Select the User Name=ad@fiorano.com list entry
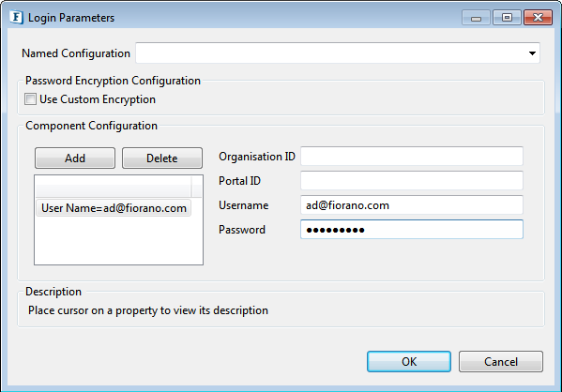The height and width of the screenshot is (392, 562). 114,208
